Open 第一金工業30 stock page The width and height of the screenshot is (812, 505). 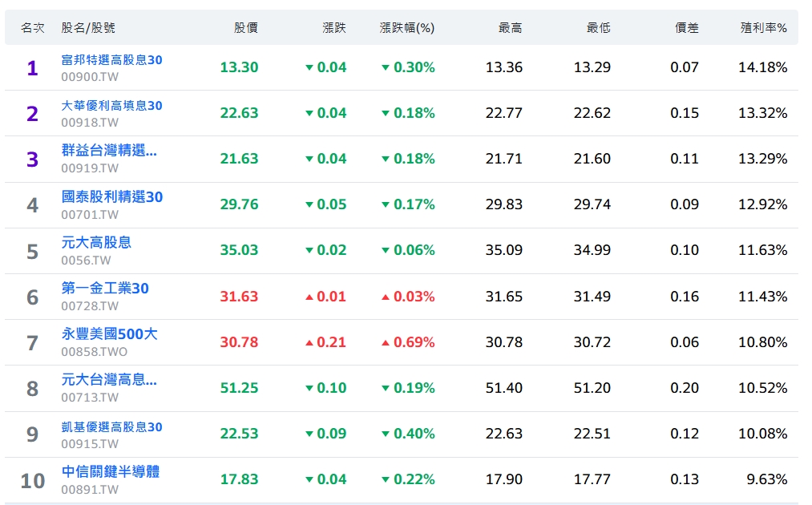pyautogui.click(x=105, y=289)
